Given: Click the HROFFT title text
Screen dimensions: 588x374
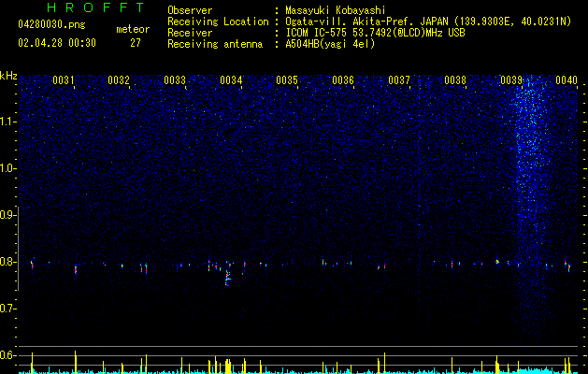Looking at the screenshot, I should [x=95, y=7].
